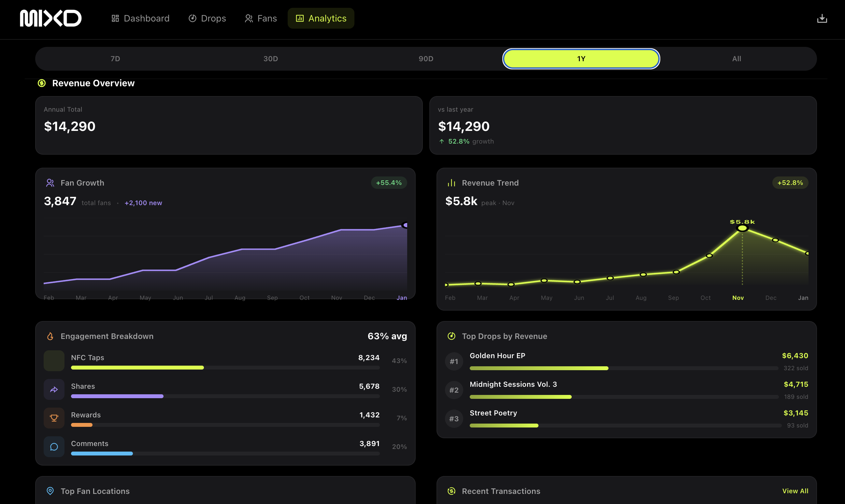Click the +55.4% fan growth badge
Viewport: 845px width, 504px height.
tap(389, 183)
